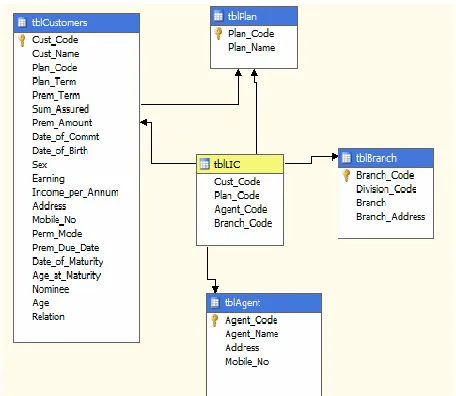The height and width of the screenshot is (396, 456).
Task: Select Branch_Code column in tblBranch
Action: 386,175
